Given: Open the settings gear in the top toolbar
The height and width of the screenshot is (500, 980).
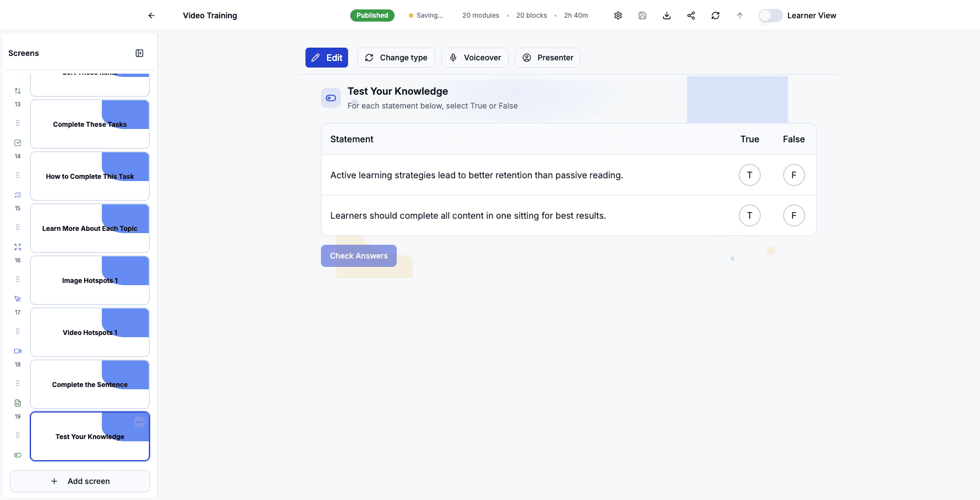Looking at the screenshot, I should [x=618, y=16].
